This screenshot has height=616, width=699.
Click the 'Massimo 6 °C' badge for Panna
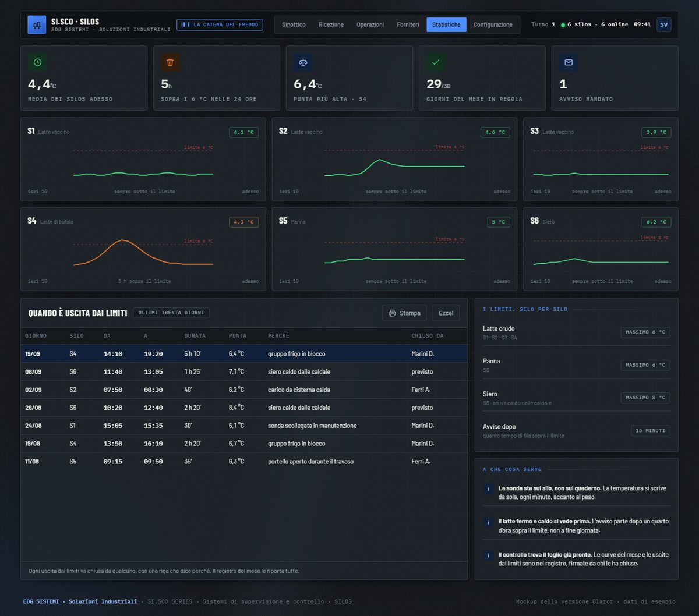(x=645, y=365)
